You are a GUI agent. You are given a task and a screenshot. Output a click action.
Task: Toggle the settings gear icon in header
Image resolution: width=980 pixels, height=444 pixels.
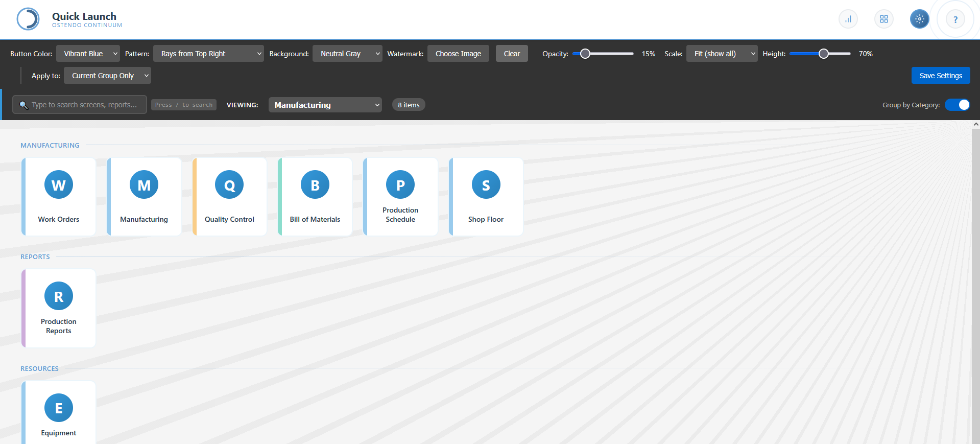pyautogui.click(x=919, y=19)
